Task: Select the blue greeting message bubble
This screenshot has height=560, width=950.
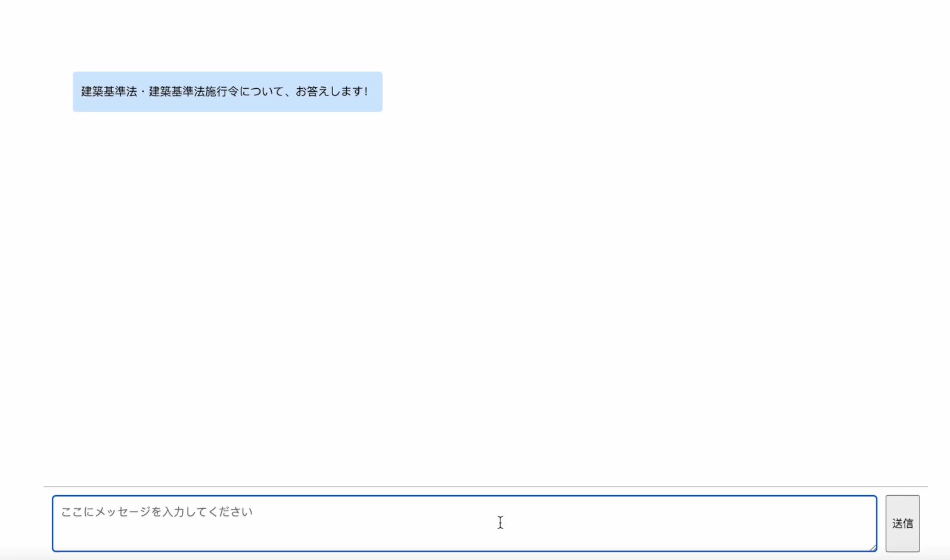Action: (228, 92)
